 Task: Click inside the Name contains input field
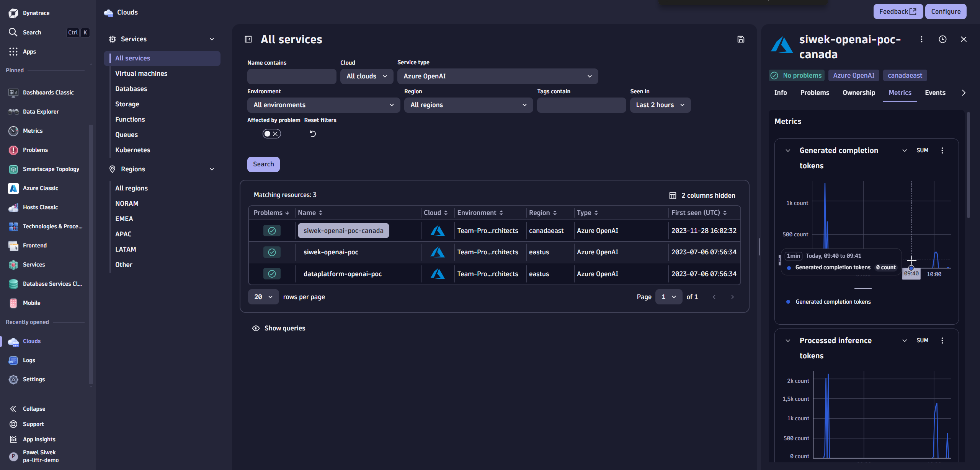point(291,76)
